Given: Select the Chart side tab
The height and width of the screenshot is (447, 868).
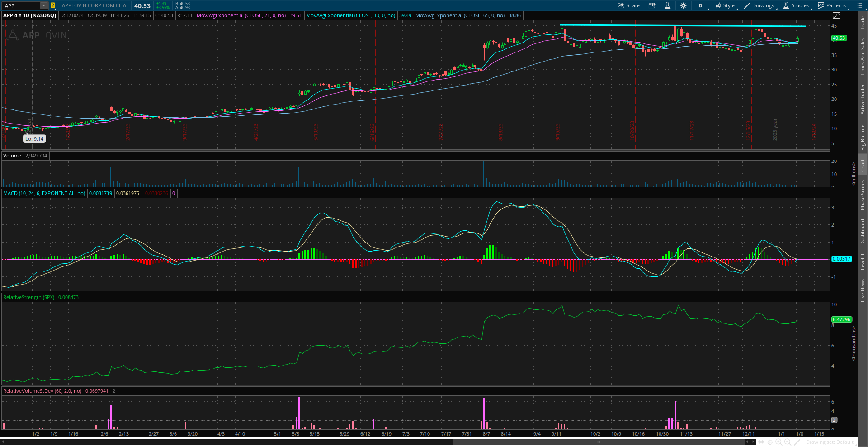Looking at the screenshot, I should pos(863,165).
